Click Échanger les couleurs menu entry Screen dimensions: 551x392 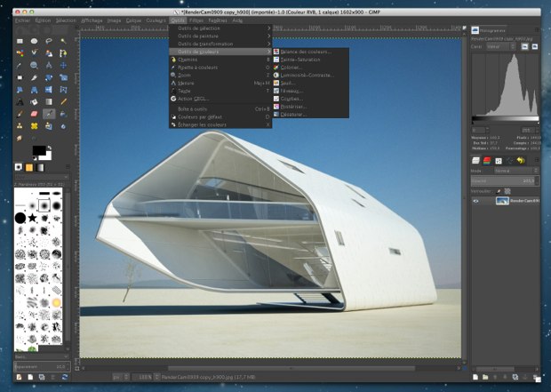[220, 124]
